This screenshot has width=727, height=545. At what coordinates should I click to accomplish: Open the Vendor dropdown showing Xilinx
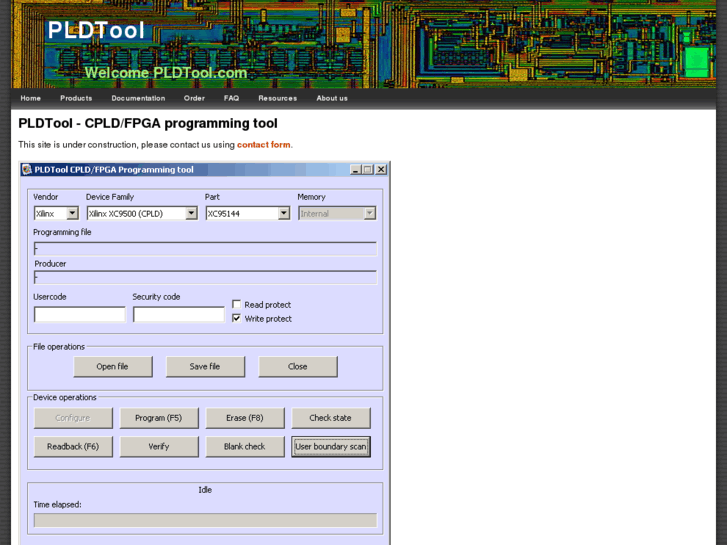[56, 213]
